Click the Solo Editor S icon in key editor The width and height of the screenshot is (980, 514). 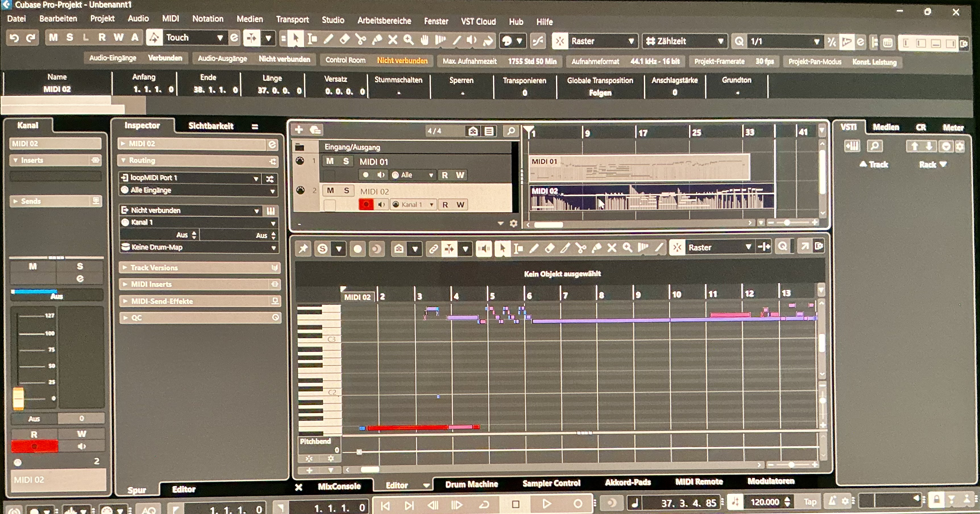323,249
